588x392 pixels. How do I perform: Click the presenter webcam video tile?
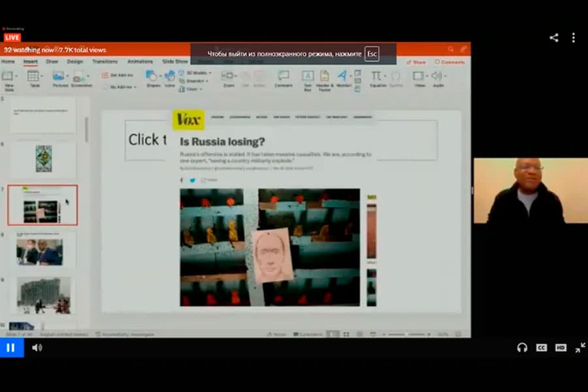pos(531,191)
